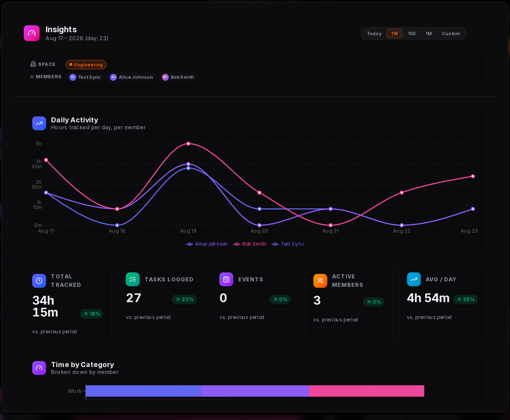Screen dimensions: 510x420
Task: Click Bob Smith's Aug 23 data point
Action: tap(473, 176)
